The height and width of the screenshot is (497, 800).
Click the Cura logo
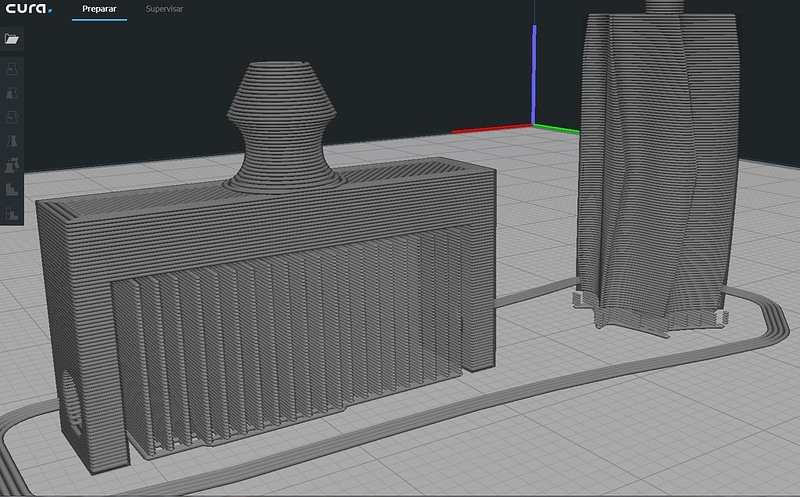coord(28,8)
